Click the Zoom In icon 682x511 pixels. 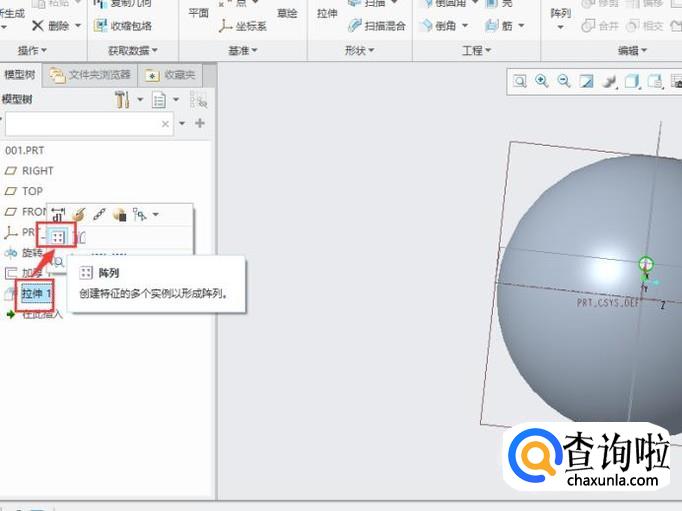click(x=542, y=81)
